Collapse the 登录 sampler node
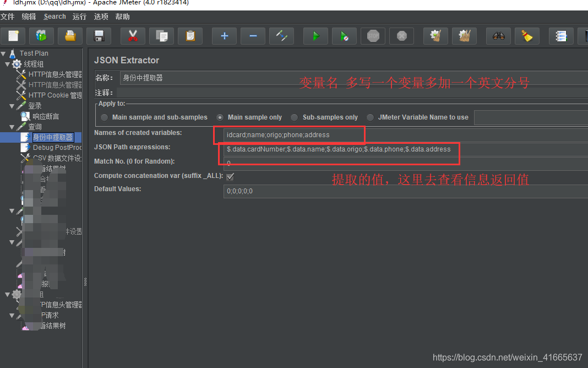Image resolution: width=588 pixels, height=368 pixels. click(12, 106)
